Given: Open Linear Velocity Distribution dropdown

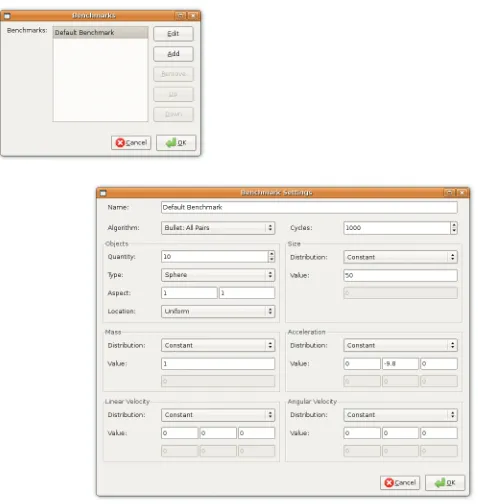Looking at the screenshot, I should click(x=218, y=415).
